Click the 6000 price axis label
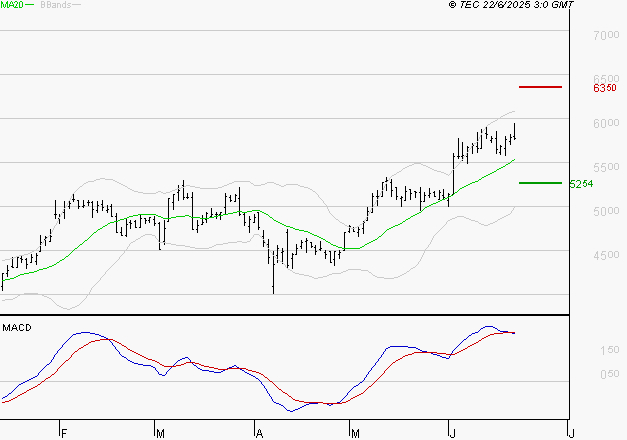The width and height of the screenshot is (627, 440). click(606, 123)
